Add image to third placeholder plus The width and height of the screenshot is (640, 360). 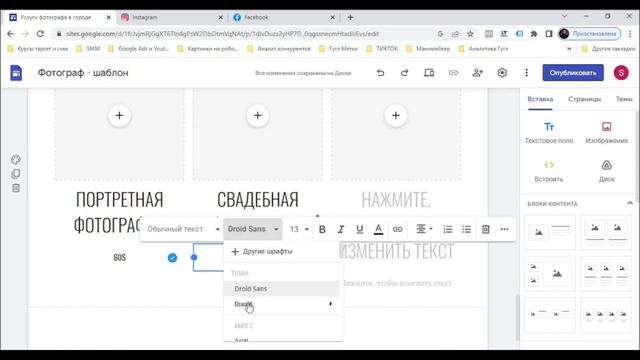point(396,116)
